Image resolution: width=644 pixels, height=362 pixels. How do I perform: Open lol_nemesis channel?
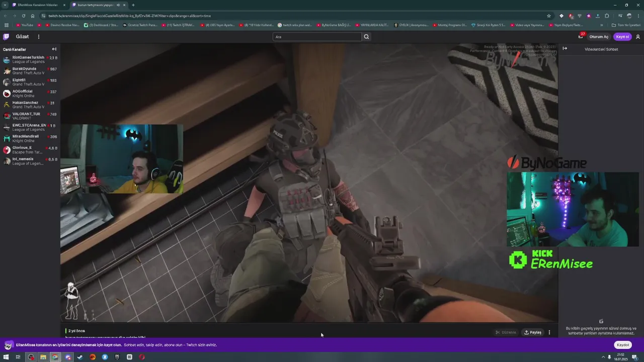[29, 161]
